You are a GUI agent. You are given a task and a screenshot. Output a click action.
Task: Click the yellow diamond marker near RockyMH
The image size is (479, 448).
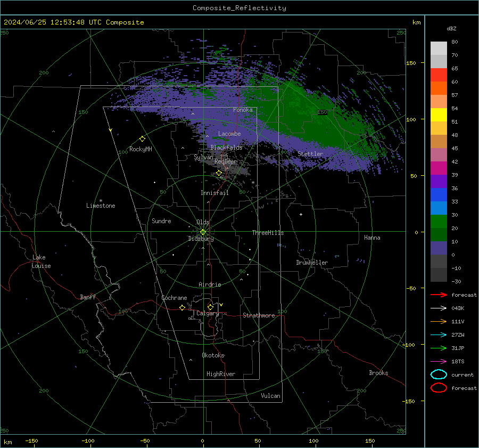142,139
